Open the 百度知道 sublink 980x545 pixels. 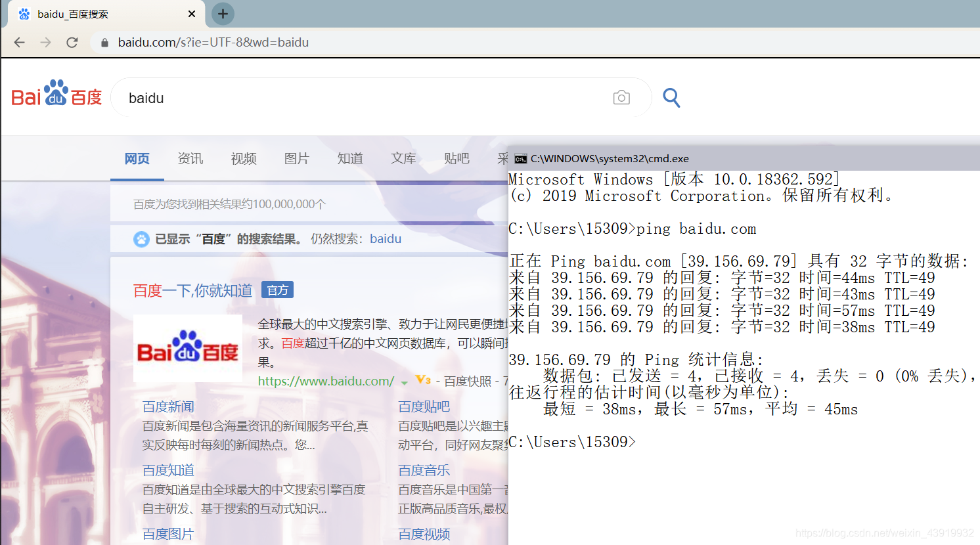[168, 471]
